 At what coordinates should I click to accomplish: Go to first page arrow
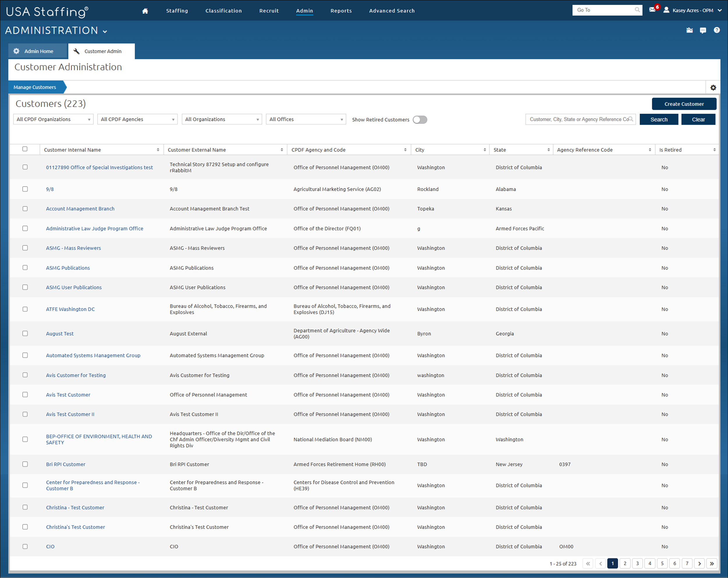(x=588, y=563)
